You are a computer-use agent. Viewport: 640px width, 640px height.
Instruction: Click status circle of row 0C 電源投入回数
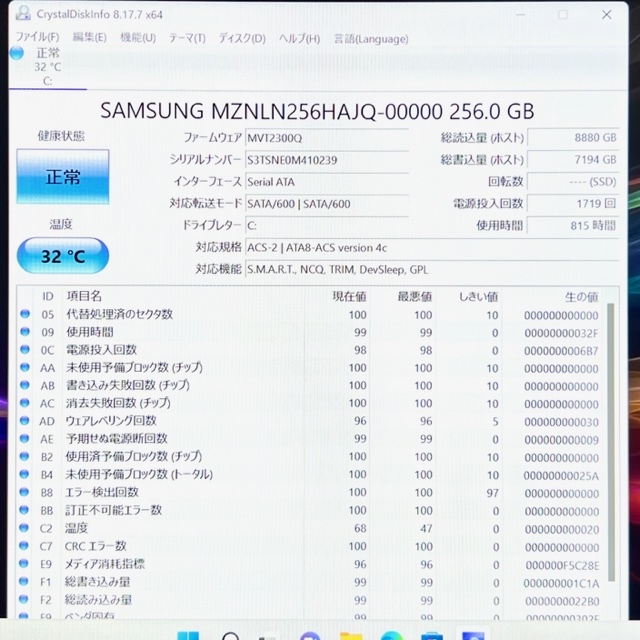(x=25, y=349)
